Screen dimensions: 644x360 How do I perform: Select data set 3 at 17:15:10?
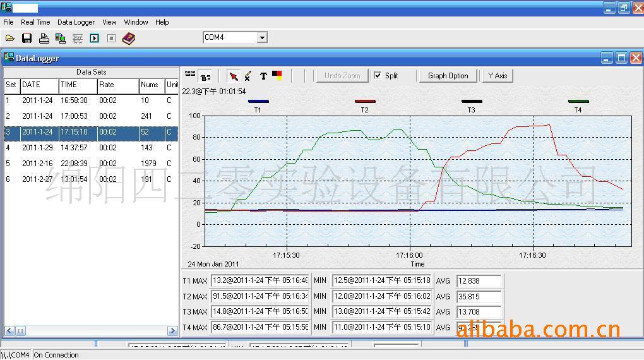click(91, 132)
